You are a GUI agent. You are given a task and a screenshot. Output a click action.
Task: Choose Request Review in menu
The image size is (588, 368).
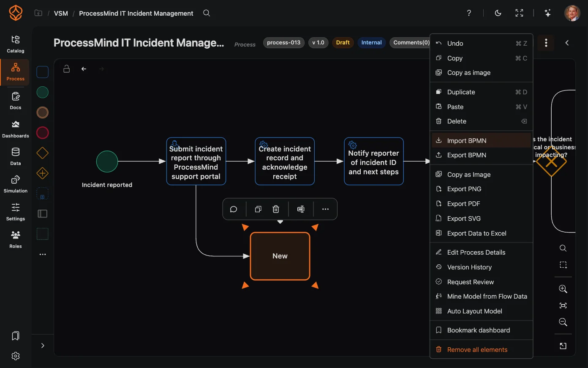tap(481, 282)
